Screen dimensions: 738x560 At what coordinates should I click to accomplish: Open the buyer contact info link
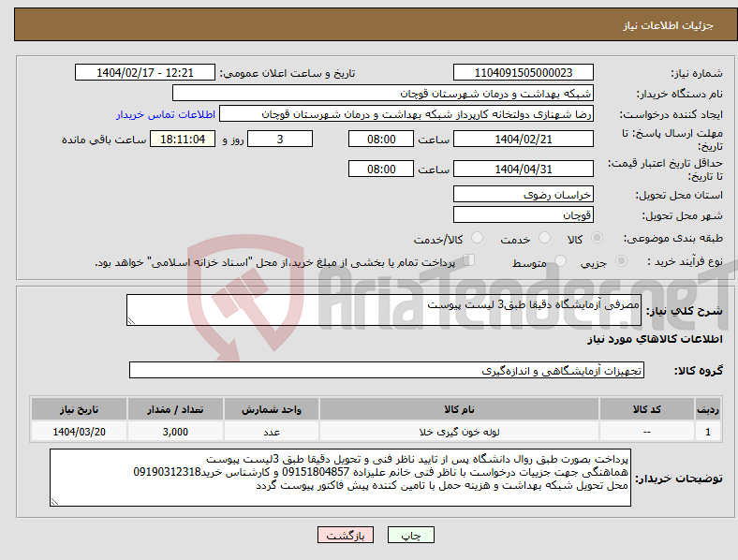click(166, 114)
